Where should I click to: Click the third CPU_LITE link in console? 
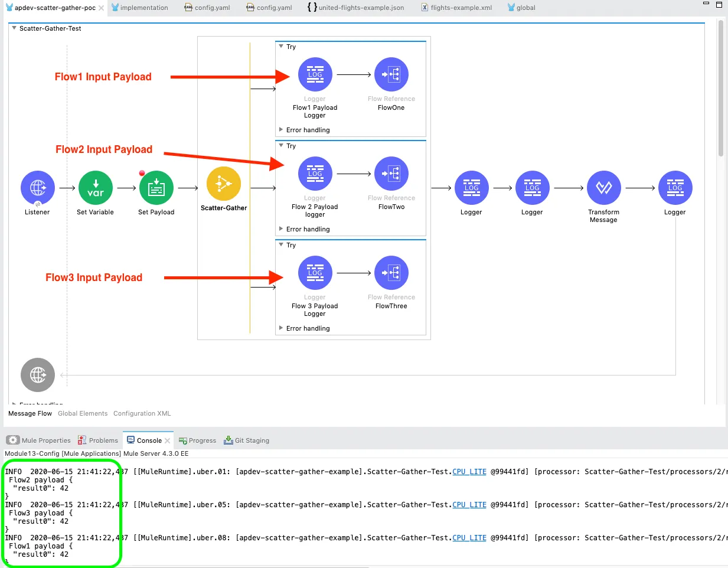[469, 538]
